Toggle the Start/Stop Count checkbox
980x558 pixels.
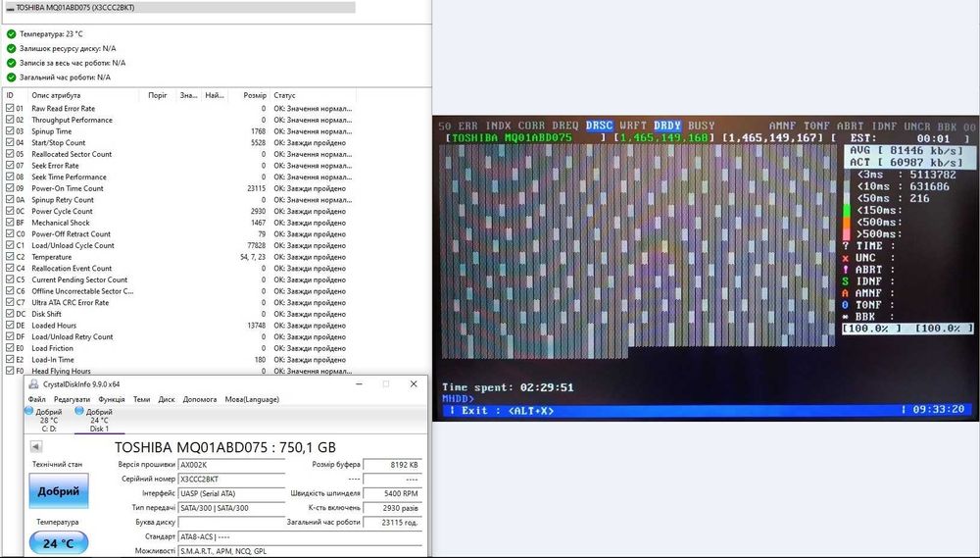10,142
